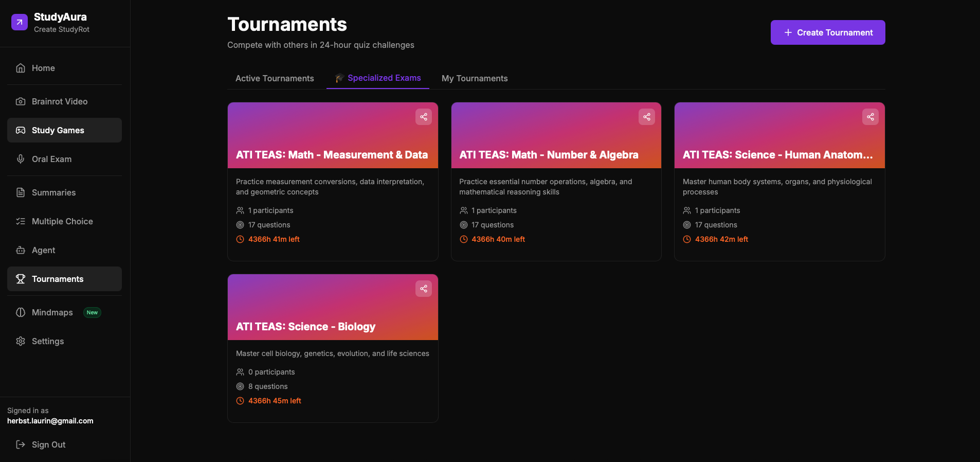Share the Science - Biology tournament
980x462 pixels.
[x=423, y=289]
